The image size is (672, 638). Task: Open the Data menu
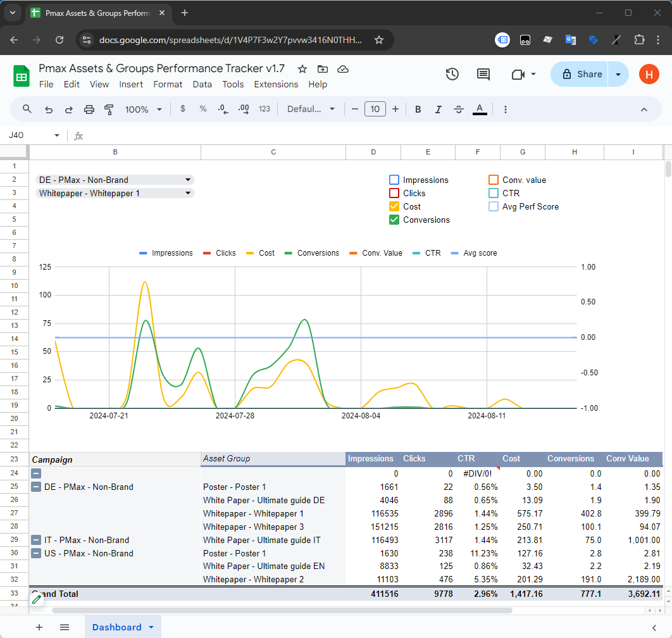tap(202, 84)
